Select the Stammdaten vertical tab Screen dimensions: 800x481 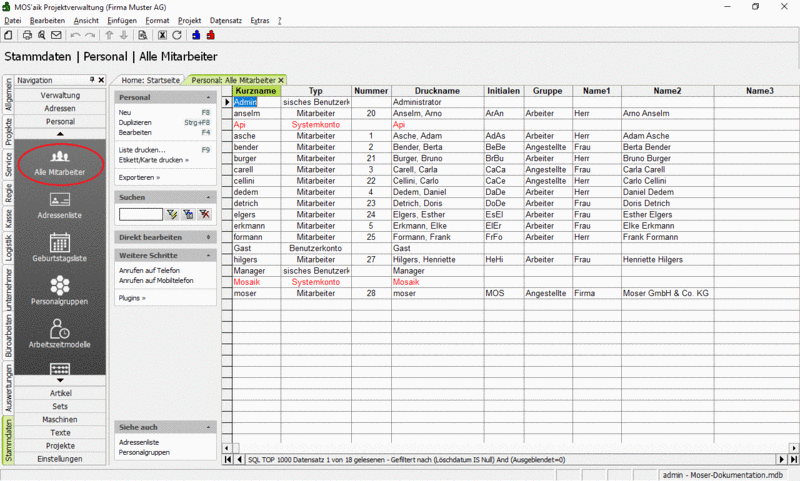pyautogui.click(x=8, y=441)
